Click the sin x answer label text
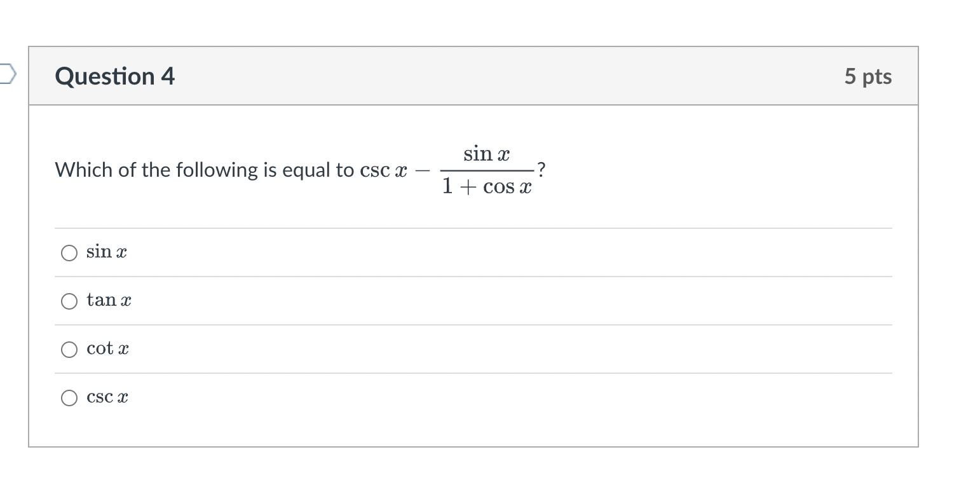The image size is (980, 487). point(106,252)
